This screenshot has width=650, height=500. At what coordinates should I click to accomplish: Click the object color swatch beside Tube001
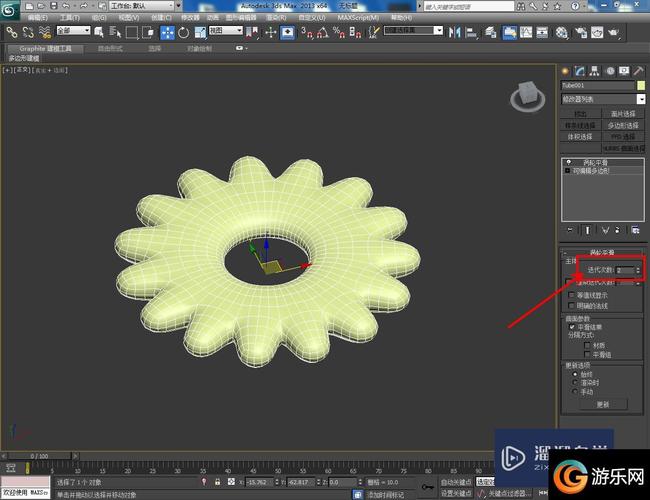tap(641, 85)
